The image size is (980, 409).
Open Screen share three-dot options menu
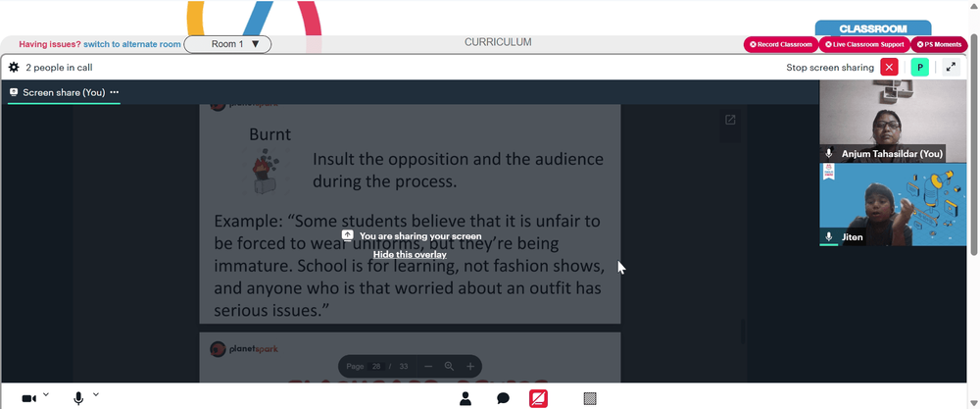(115, 92)
